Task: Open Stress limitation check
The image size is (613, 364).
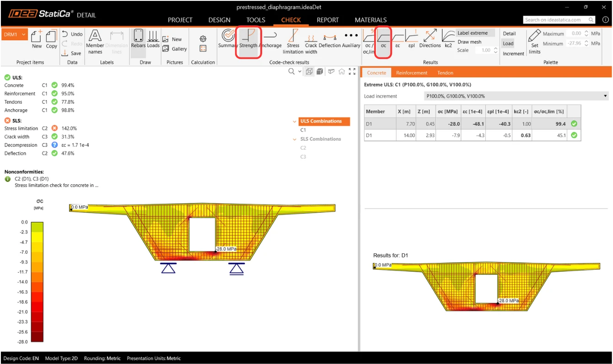Action: 293,42
